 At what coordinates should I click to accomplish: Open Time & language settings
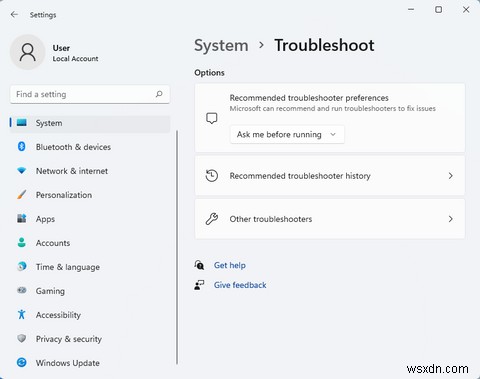click(90, 267)
